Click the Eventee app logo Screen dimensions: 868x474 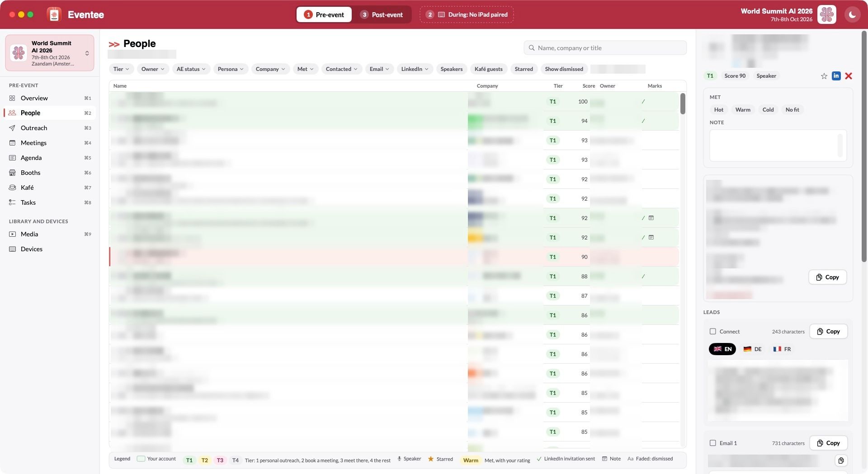[x=54, y=14]
